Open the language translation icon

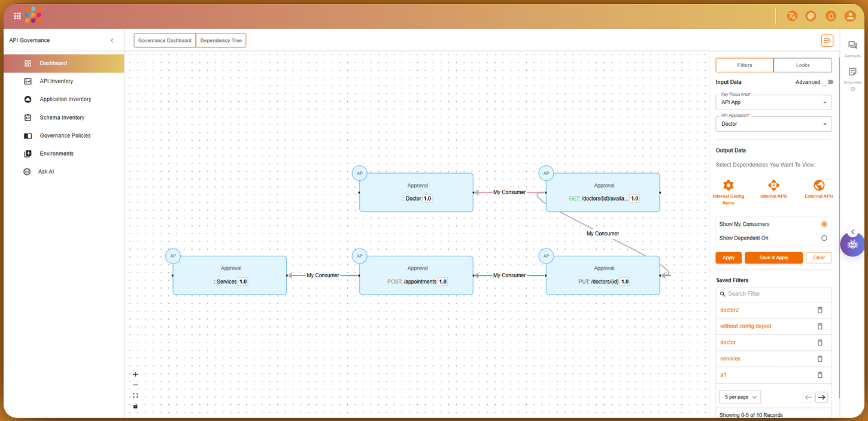792,16
